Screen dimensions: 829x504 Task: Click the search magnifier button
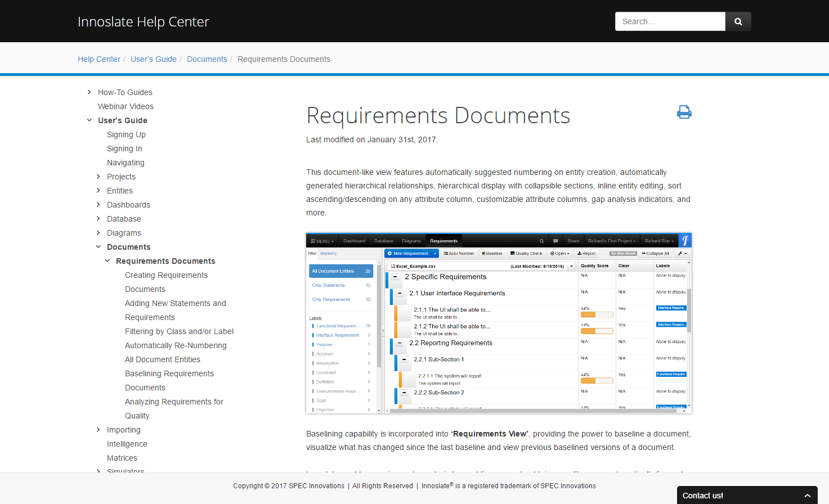pos(738,21)
